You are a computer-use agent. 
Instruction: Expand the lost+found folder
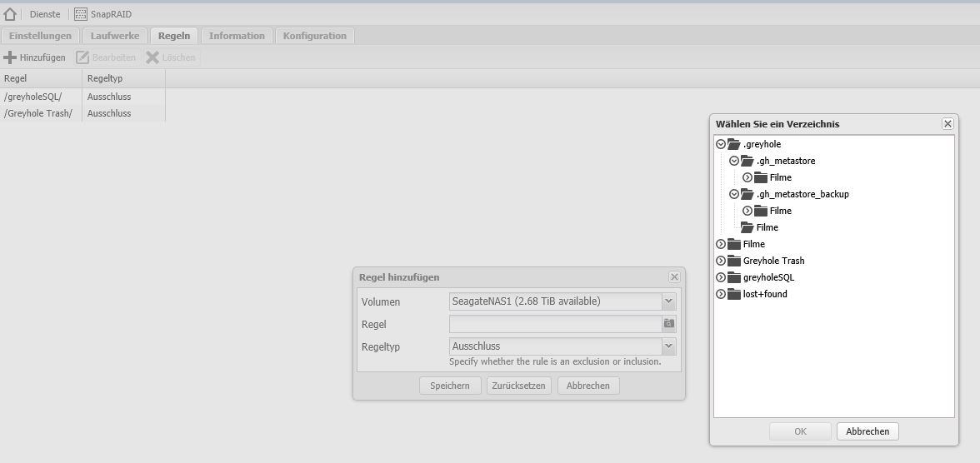(x=721, y=294)
